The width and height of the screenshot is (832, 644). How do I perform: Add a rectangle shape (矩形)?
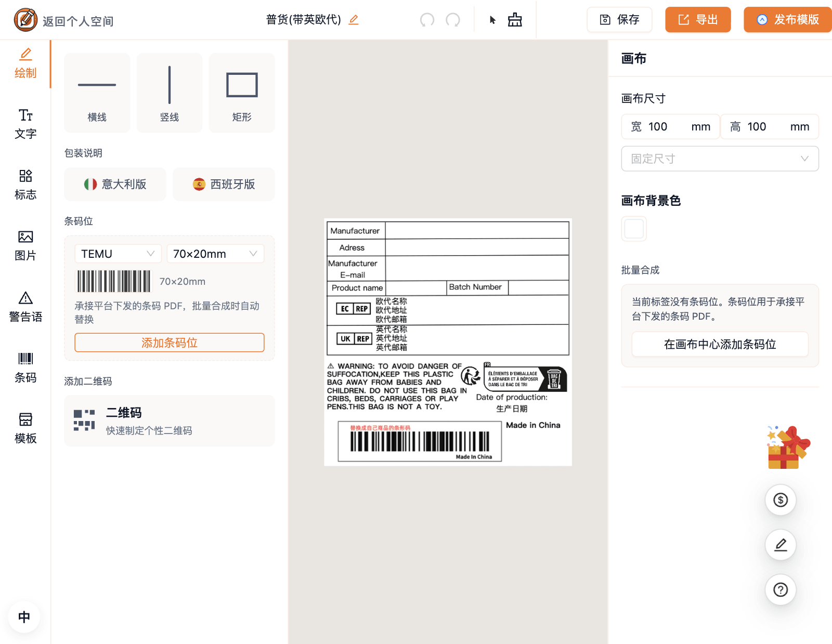pyautogui.click(x=242, y=93)
